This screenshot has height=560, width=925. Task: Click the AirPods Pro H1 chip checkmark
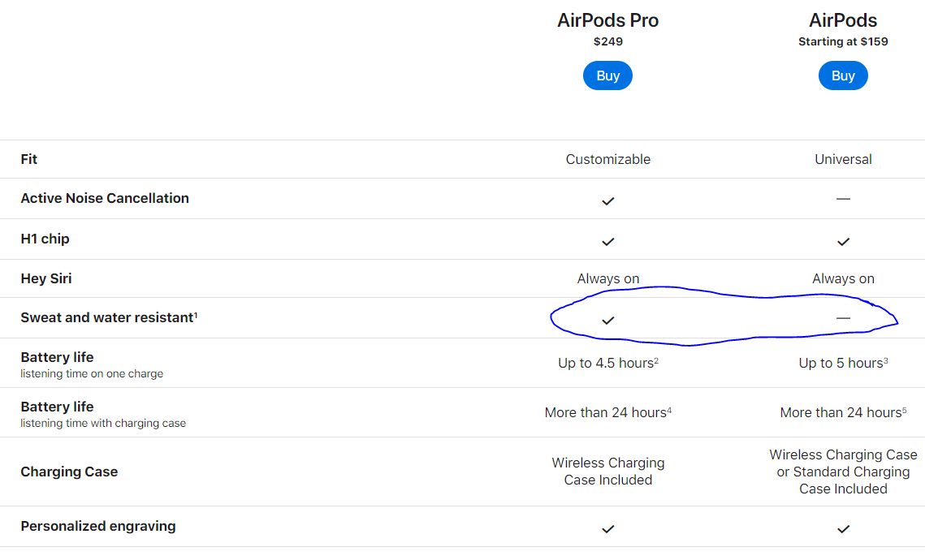click(607, 242)
